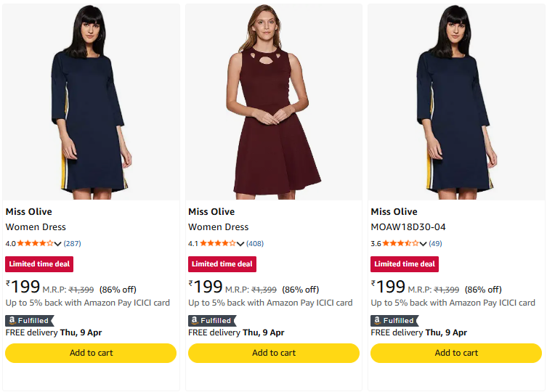Add MOAW18D30-04 dress to cart

tap(456, 353)
